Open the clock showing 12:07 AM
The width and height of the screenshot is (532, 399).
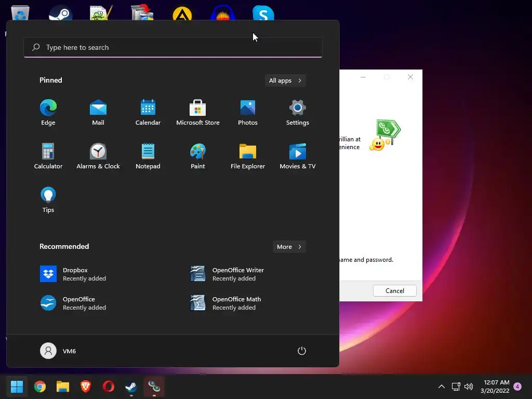pos(495,387)
